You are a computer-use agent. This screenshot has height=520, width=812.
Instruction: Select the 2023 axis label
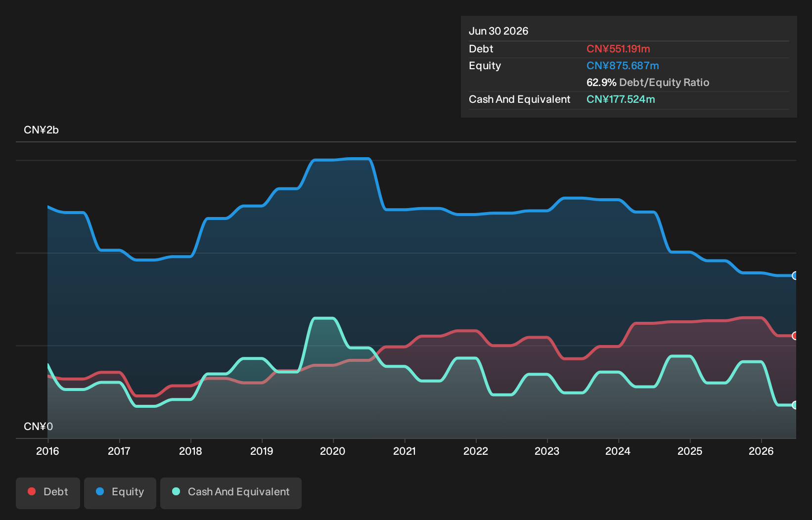(x=547, y=451)
